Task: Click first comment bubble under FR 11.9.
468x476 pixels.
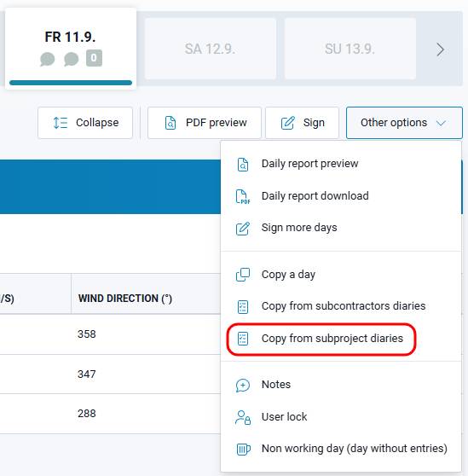Action: point(48,59)
